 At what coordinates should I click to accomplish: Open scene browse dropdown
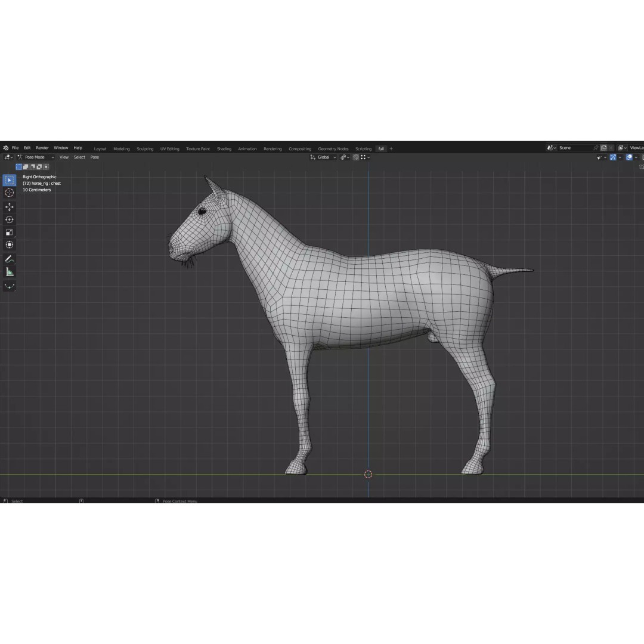[551, 148]
